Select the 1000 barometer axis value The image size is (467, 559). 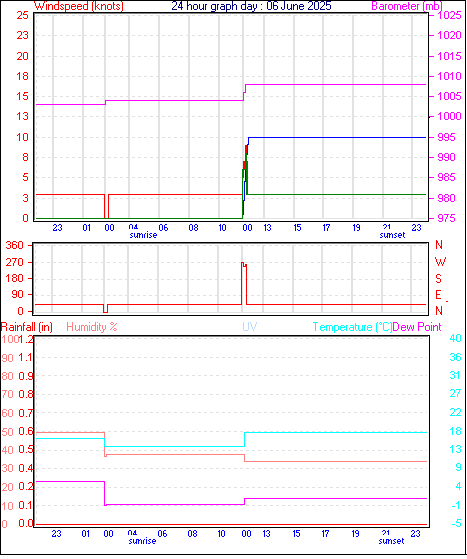coord(449,116)
